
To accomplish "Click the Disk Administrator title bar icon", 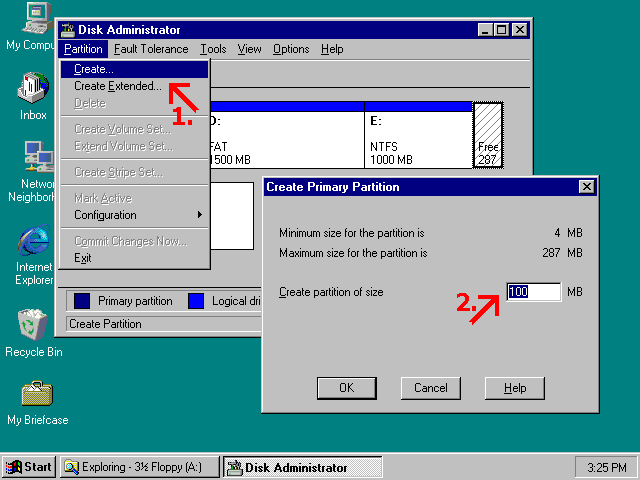I will [x=68, y=30].
